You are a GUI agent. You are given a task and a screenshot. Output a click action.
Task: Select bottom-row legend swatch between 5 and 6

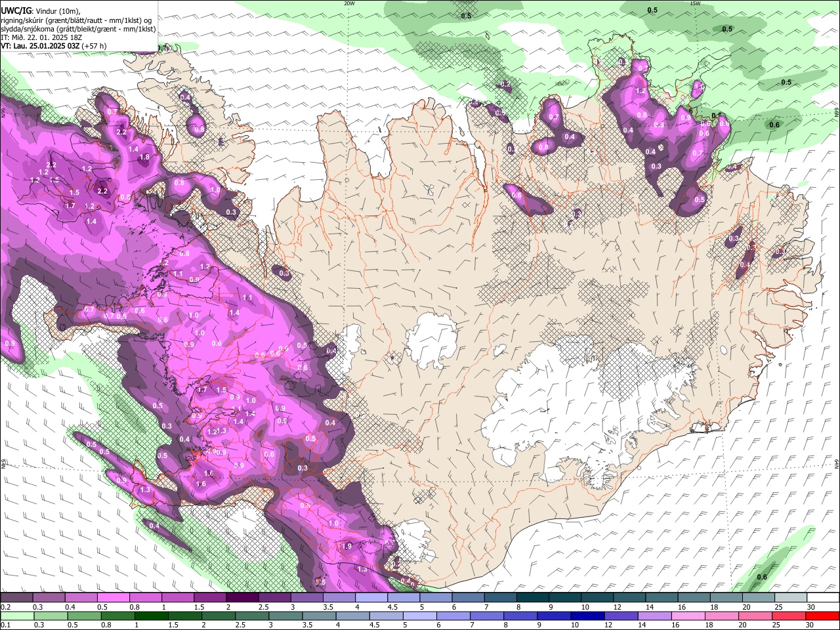[419, 616]
